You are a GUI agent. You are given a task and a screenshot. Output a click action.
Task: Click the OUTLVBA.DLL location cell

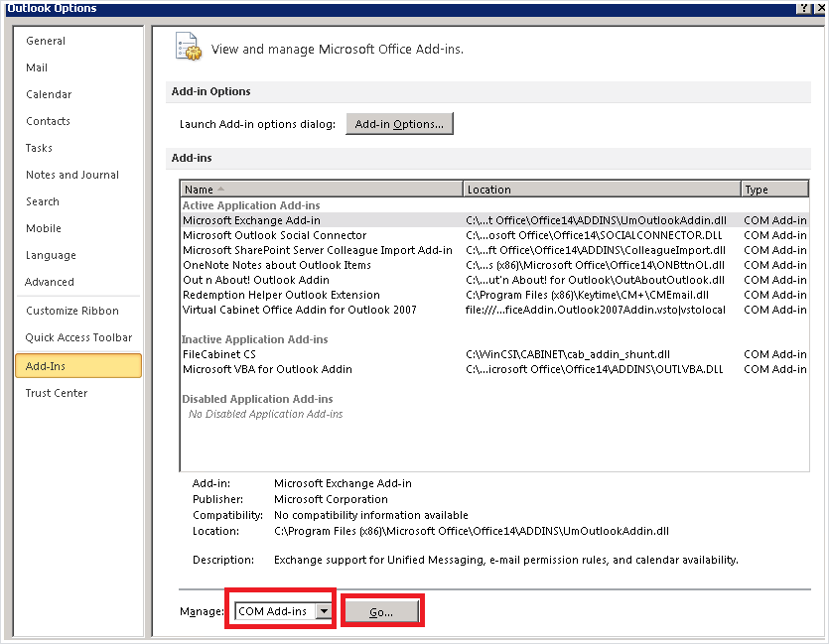coord(595,369)
